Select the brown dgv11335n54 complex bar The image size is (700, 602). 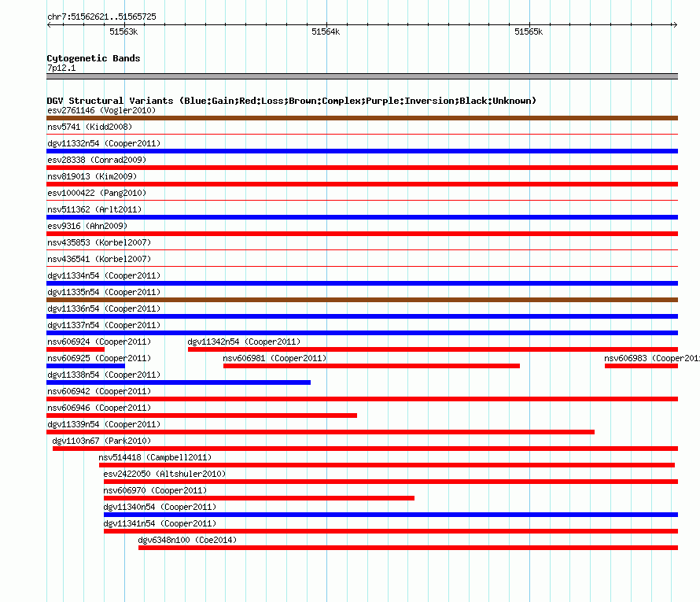pos(362,300)
